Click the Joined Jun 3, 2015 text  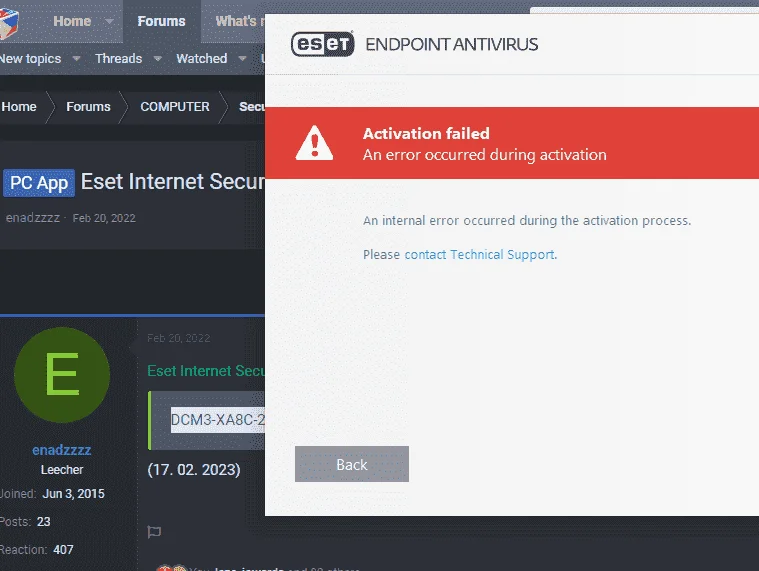tap(52, 494)
